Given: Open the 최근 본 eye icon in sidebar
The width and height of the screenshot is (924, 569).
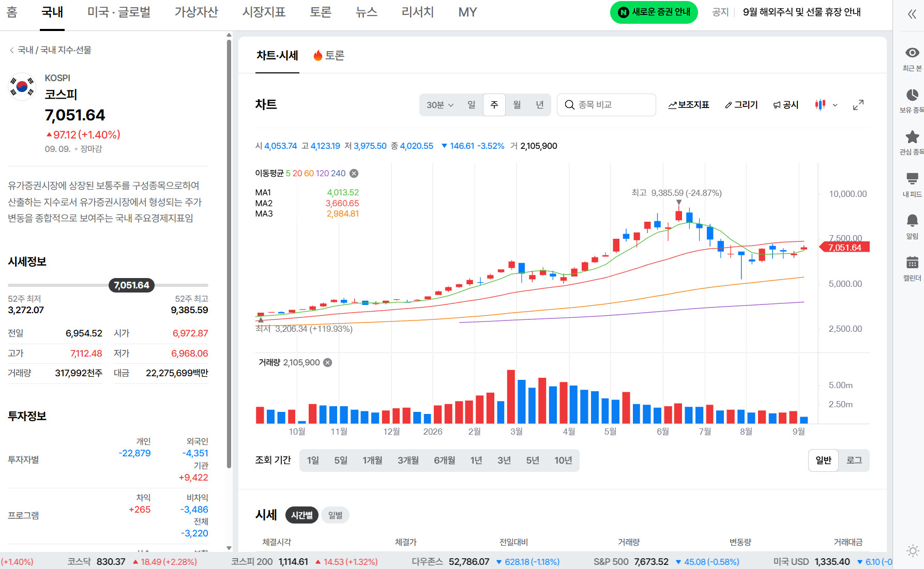Looking at the screenshot, I should coord(912,53).
